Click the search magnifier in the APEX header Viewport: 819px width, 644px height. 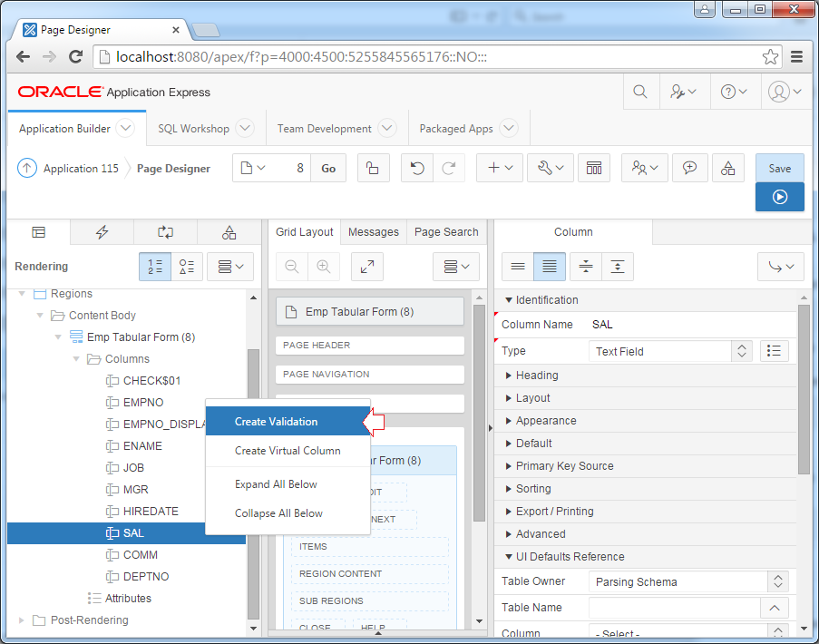[640, 92]
